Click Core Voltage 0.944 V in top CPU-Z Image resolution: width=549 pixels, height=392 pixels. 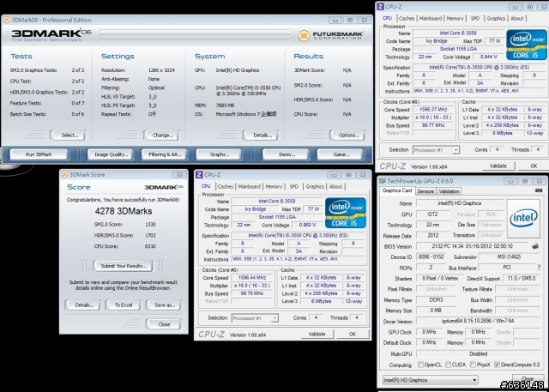click(489, 57)
